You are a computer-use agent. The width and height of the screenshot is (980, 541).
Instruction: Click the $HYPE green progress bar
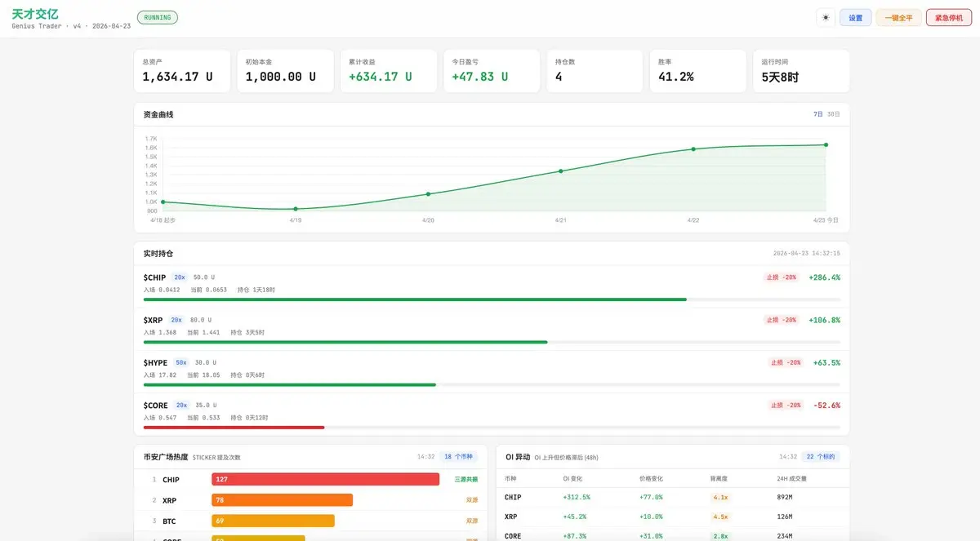[290, 384]
